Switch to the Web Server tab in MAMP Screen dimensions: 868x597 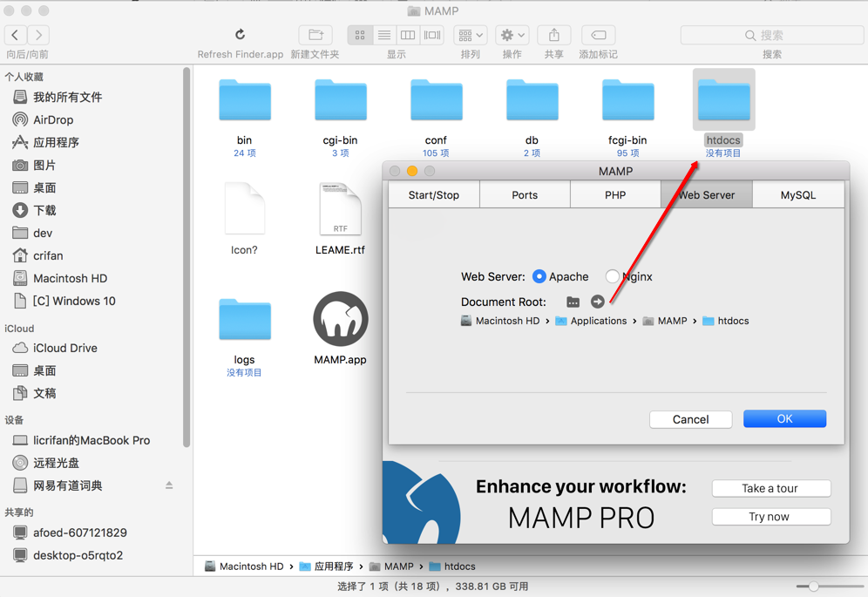(x=707, y=195)
